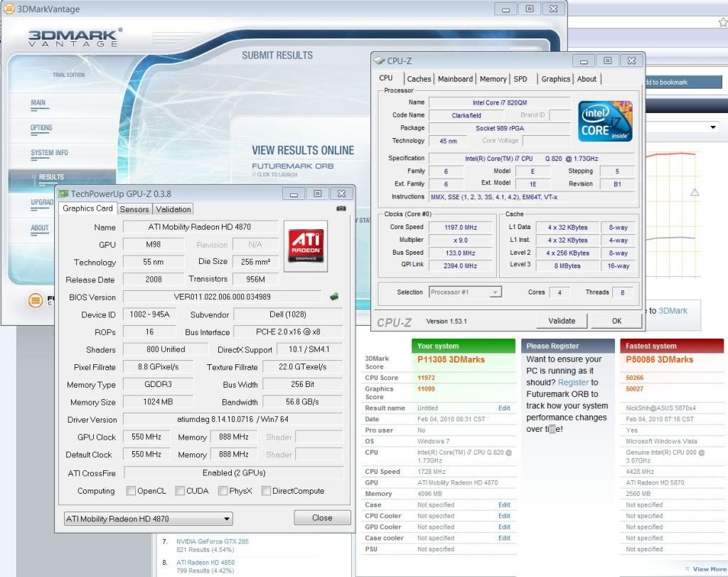This screenshot has width=728, height=577.
Task: Select RESULTS in 3DMark Vantage sidebar
Action: [x=51, y=177]
